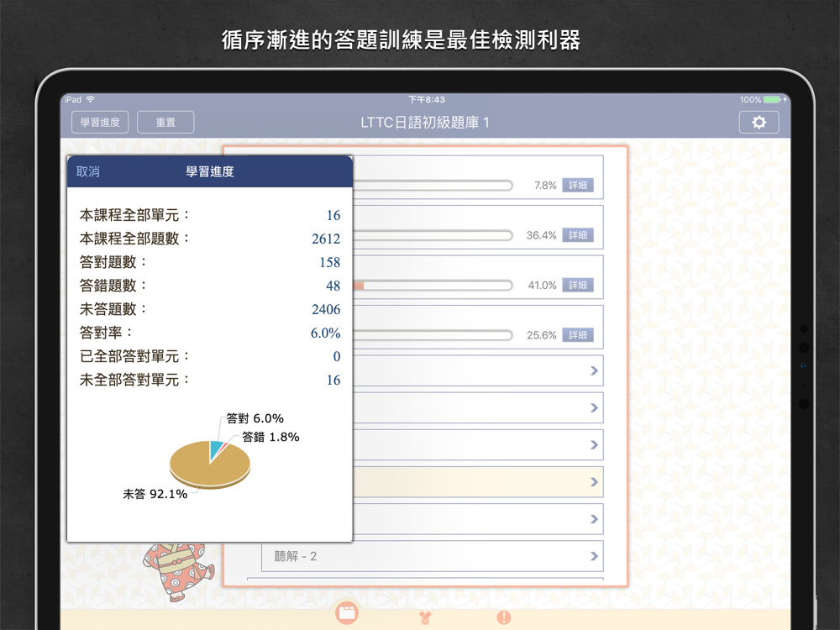This screenshot has height=630, width=840.
Task: Open 詳細 for the 41.0% unit
Action: 578,285
